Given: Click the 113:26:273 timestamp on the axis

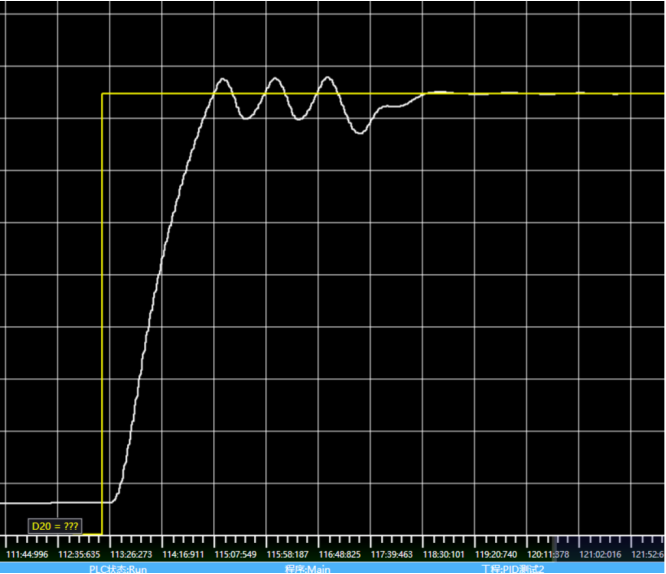Looking at the screenshot, I should coord(131,554).
